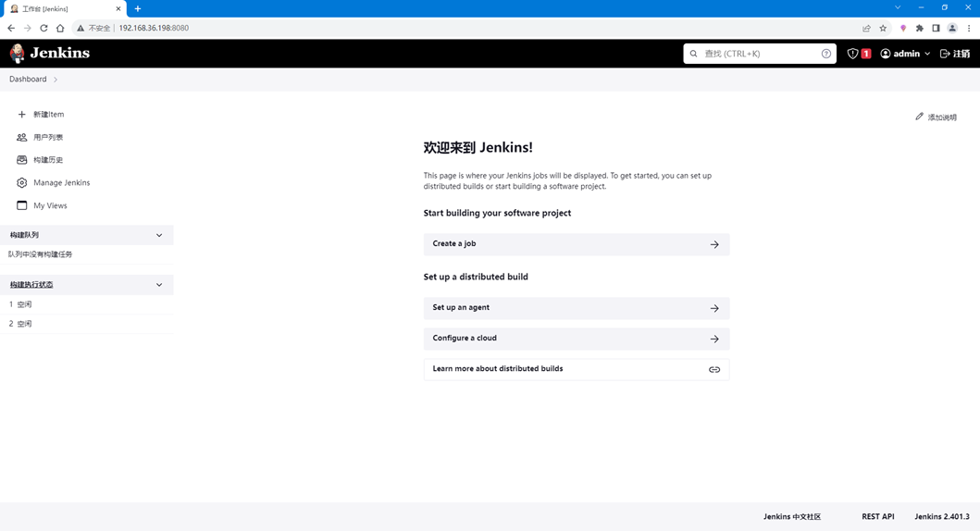Open the tab search chevron in title bar
Viewport: 980px width, 531px height.
click(x=898, y=7)
